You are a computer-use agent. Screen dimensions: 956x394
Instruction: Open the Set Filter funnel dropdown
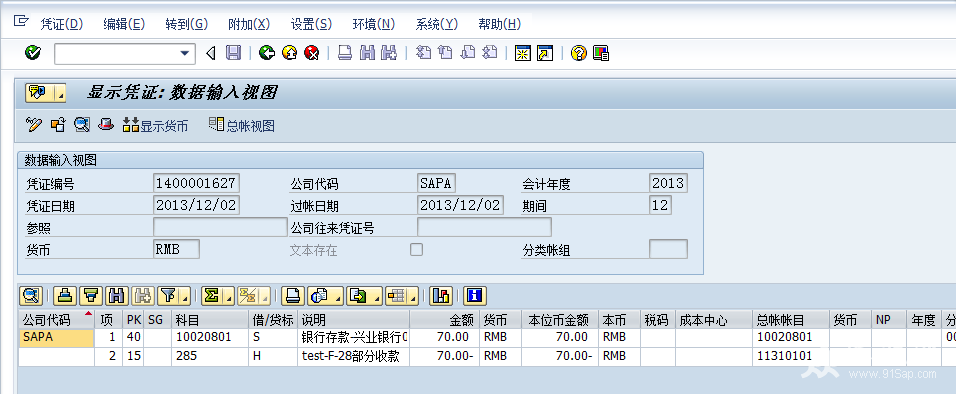[x=174, y=296]
